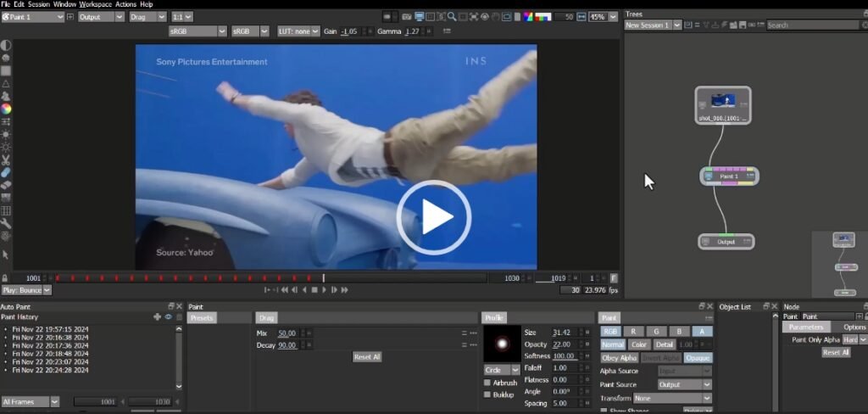Image resolution: width=868 pixels, height=414 pixels.
Task: Jump to the first frame in transport controls
Action: click(285, 290)
